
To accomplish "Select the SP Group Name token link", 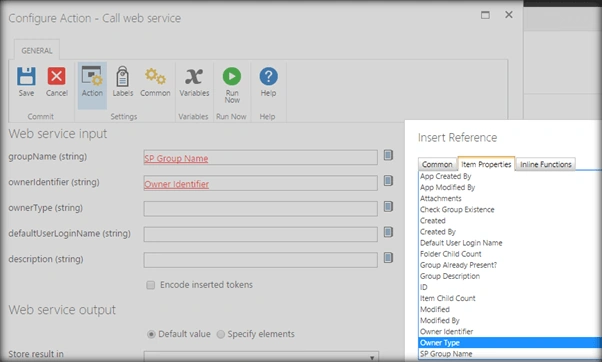I will pos(176,158).
